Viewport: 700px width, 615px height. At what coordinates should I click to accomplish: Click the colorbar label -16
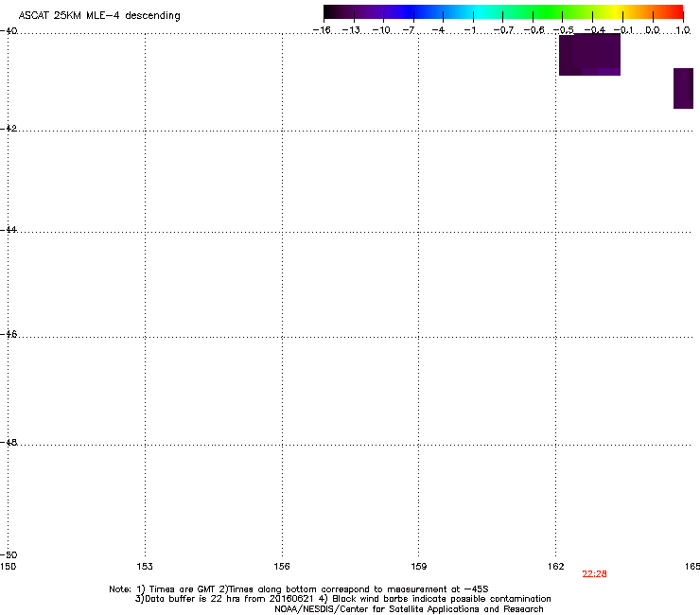click(x=322, y=30)
